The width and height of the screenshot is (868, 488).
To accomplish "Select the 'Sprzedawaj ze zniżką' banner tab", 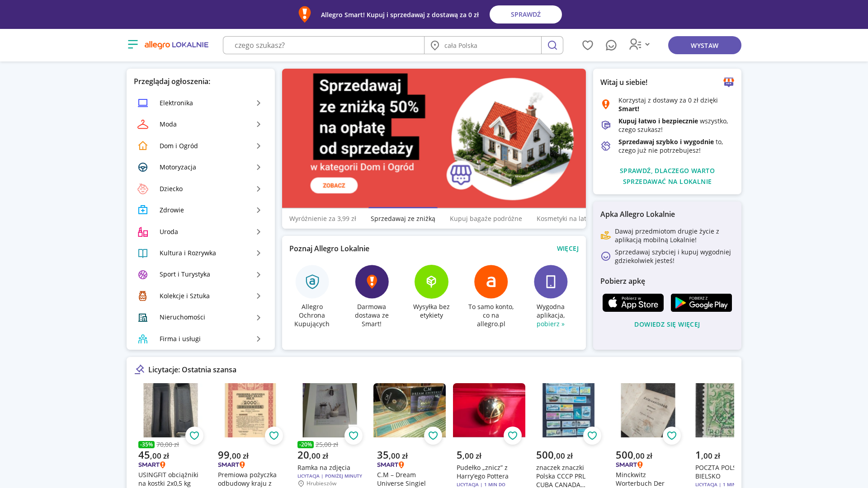I will tap(403, 219).
